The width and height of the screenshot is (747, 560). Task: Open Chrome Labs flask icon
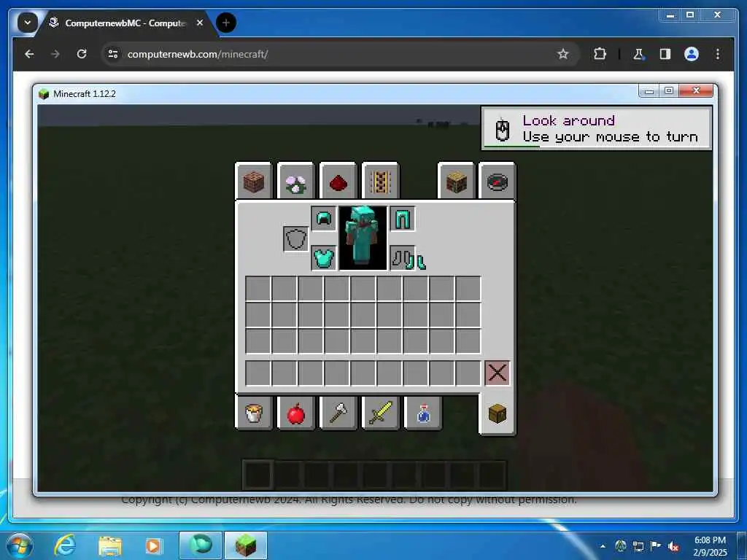[638, 54]
